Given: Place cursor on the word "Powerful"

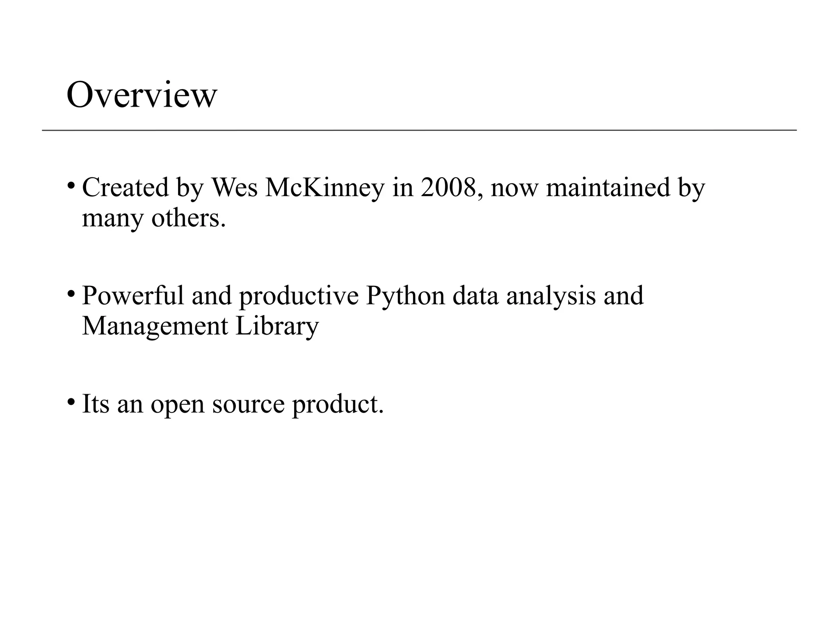Looking at the screenshot, I should point(133,295).
